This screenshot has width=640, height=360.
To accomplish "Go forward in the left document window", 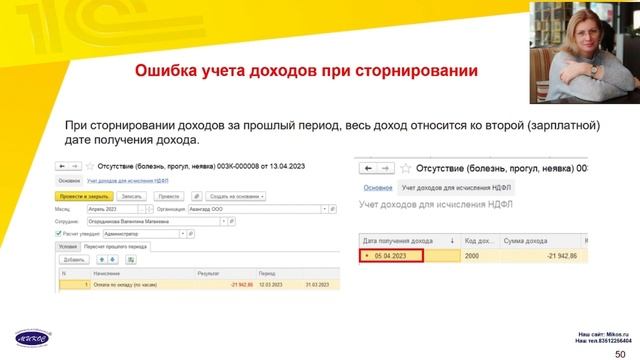I will click(x=75, y=166).
